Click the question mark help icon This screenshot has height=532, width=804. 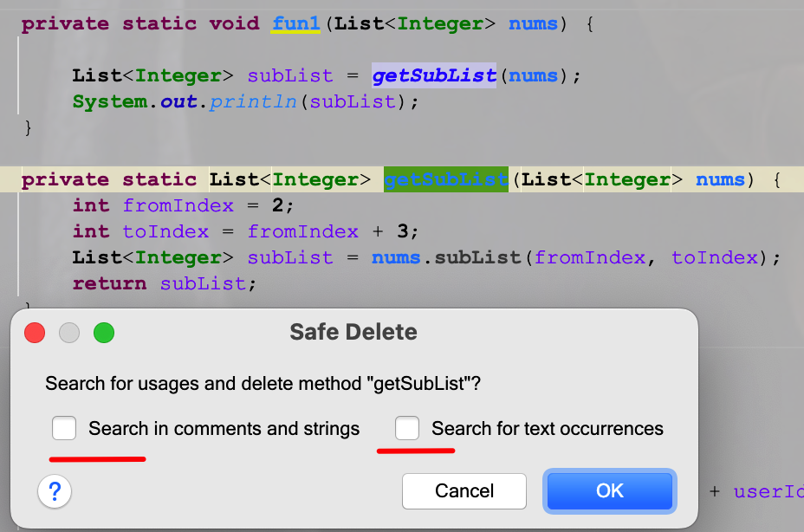pos(55,492)
